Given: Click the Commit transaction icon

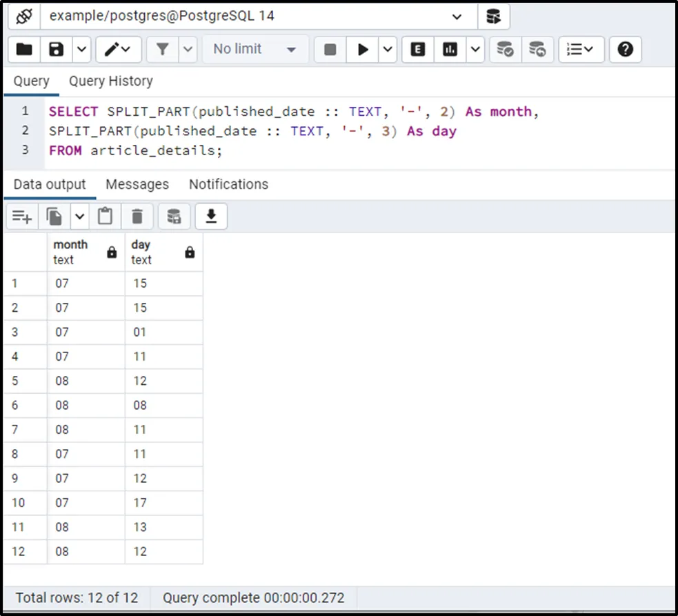Looking at the screenshot, I should point(505,50).
